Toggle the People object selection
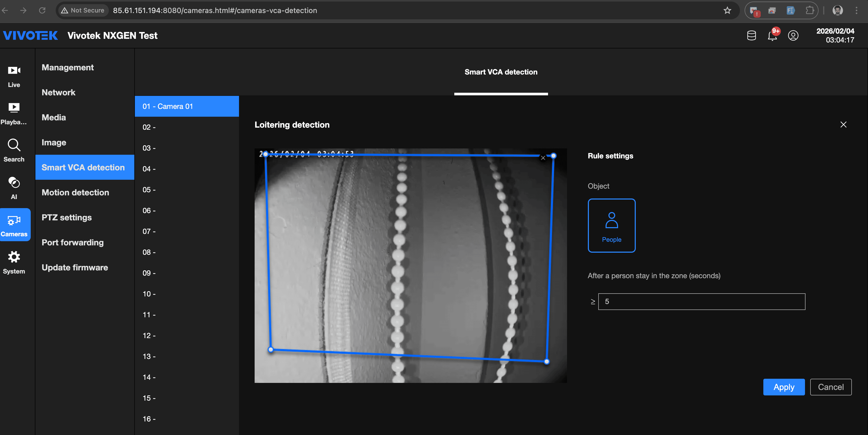This screenshot has width=868, height=435. (611, 225)
